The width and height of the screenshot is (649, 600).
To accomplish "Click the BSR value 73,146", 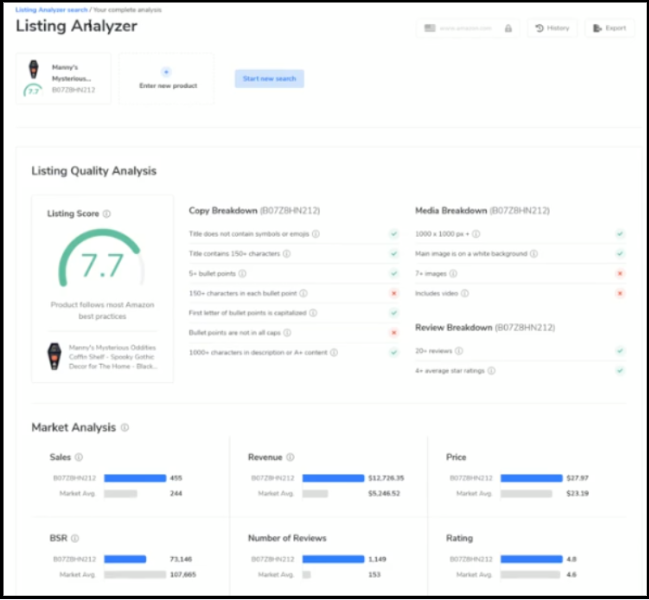I will 181,559.
